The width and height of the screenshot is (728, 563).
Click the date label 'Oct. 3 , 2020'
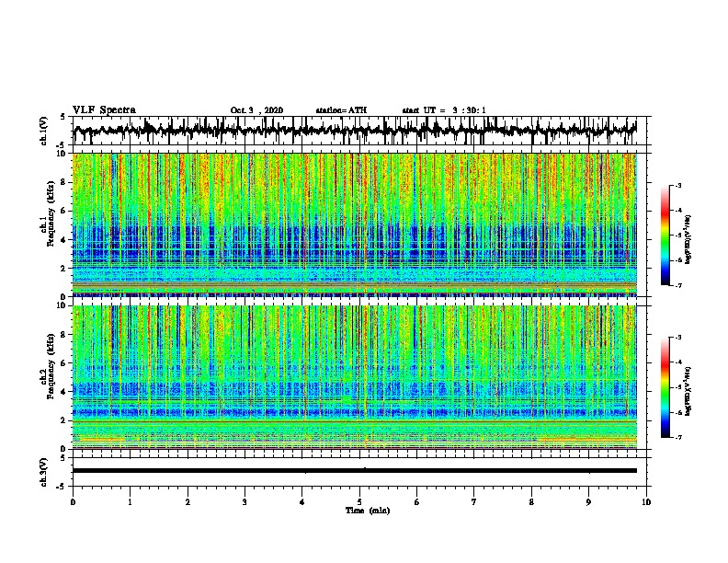click(256, 110)
